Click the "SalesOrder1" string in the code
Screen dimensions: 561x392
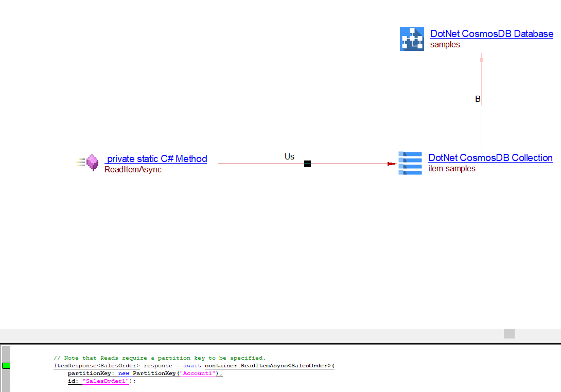coord(105,381)
